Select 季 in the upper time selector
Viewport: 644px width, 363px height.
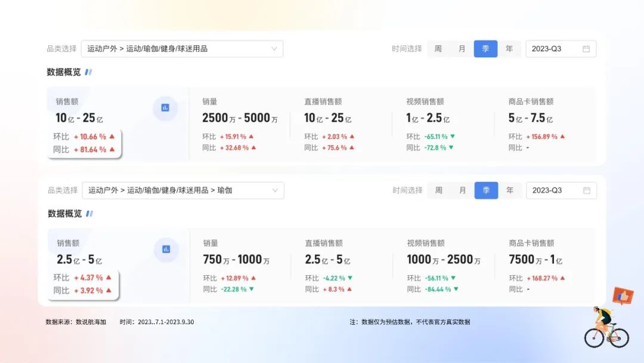coord(485,49)
